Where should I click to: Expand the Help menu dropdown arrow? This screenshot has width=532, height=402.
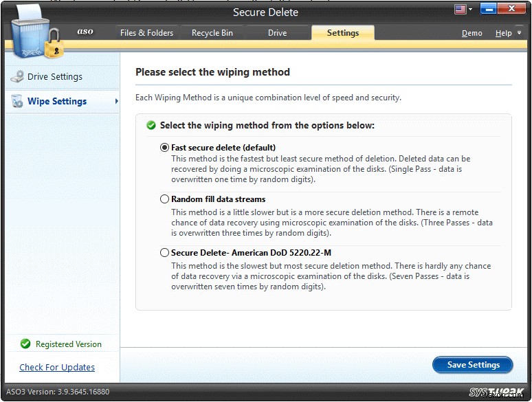[519, 33]
